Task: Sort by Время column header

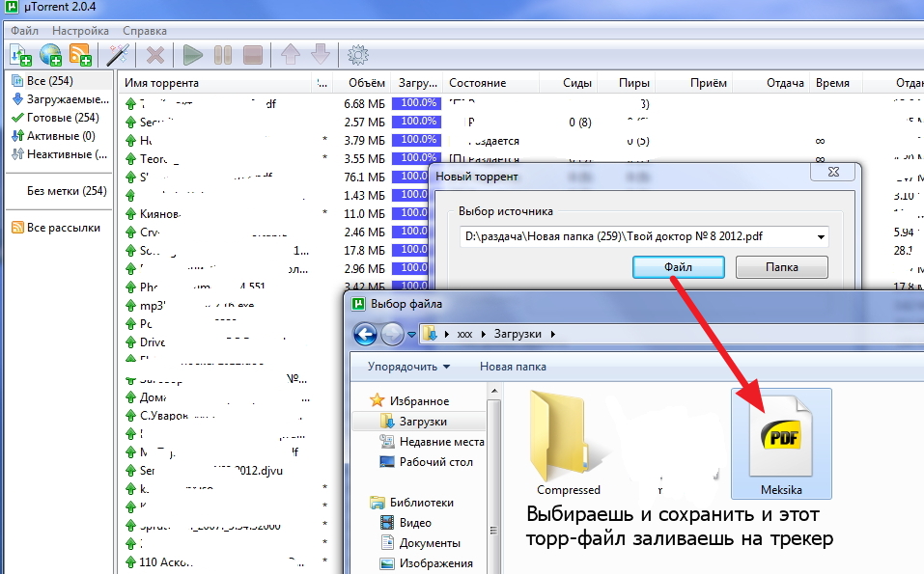Action: 832,83
